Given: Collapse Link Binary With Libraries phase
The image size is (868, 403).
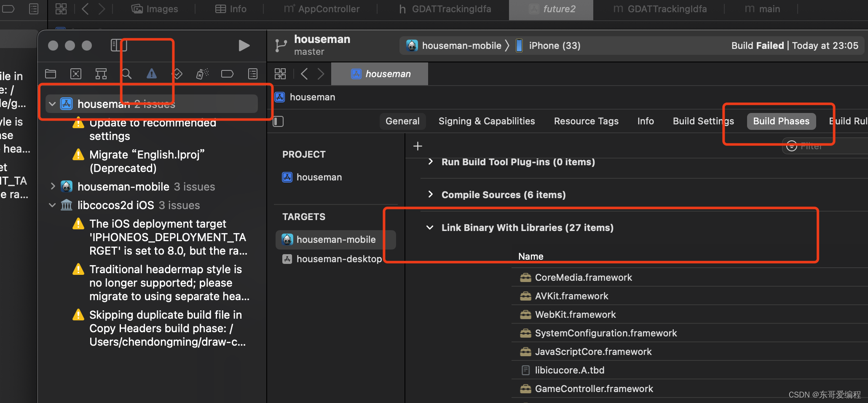Looking at the screenshot, I should [x=430, y=228].
